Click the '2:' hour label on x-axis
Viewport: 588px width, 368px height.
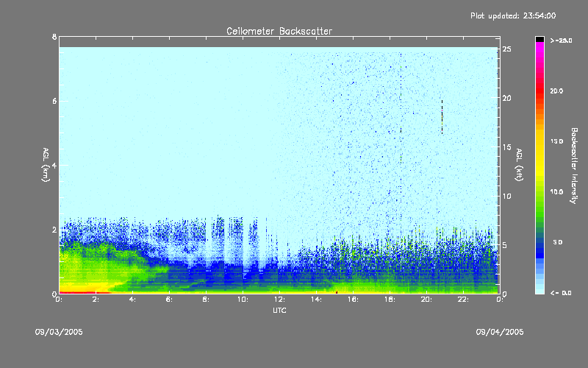tap(96, 300)
